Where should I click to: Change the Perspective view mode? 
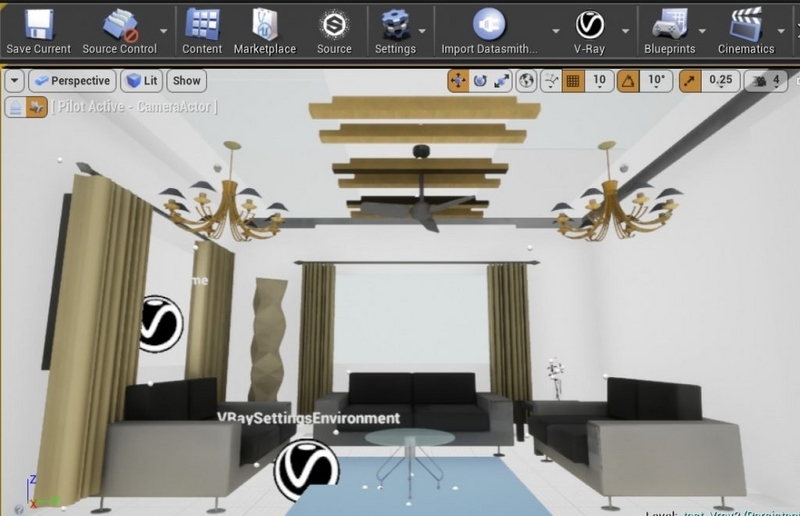(72, 81)
